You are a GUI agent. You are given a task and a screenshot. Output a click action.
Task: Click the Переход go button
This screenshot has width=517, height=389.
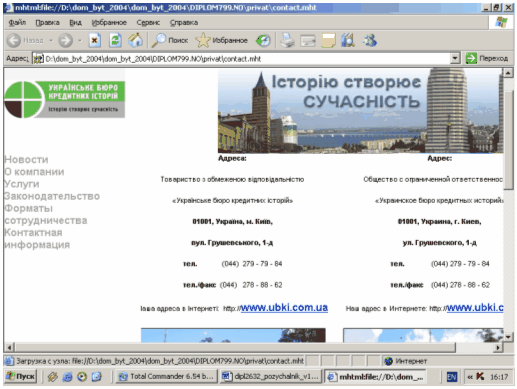click(487, 58)
